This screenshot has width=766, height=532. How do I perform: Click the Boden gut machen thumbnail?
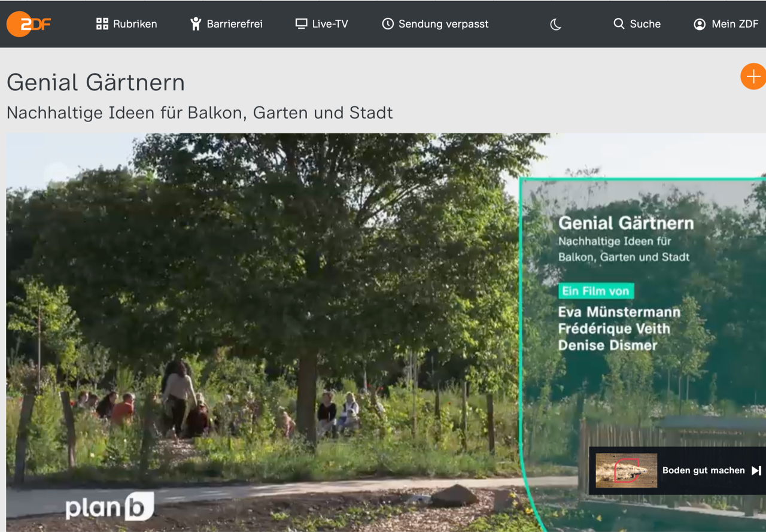click(626, 470)
